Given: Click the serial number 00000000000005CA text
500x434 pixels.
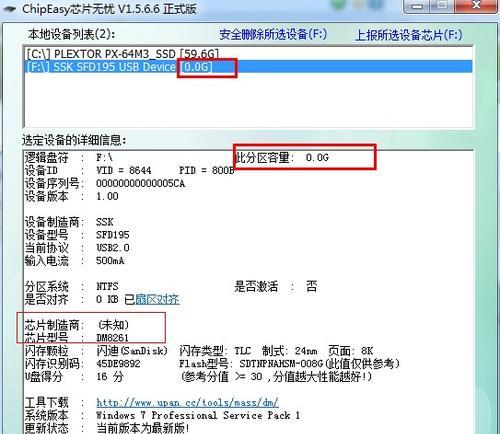Looking at the screenshot, I should point(140,183).
